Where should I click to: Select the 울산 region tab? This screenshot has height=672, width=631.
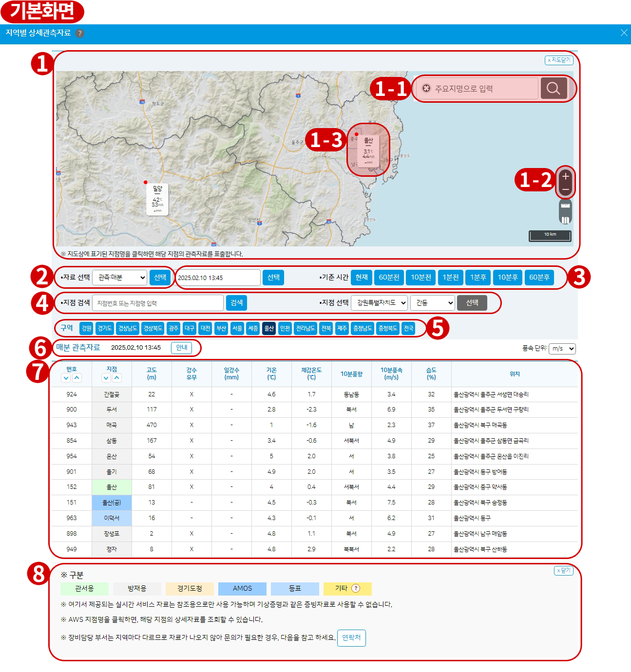269,329
